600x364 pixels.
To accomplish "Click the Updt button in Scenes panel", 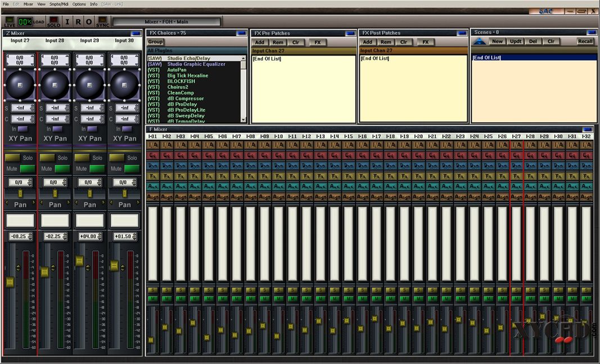I will point(516,42).
